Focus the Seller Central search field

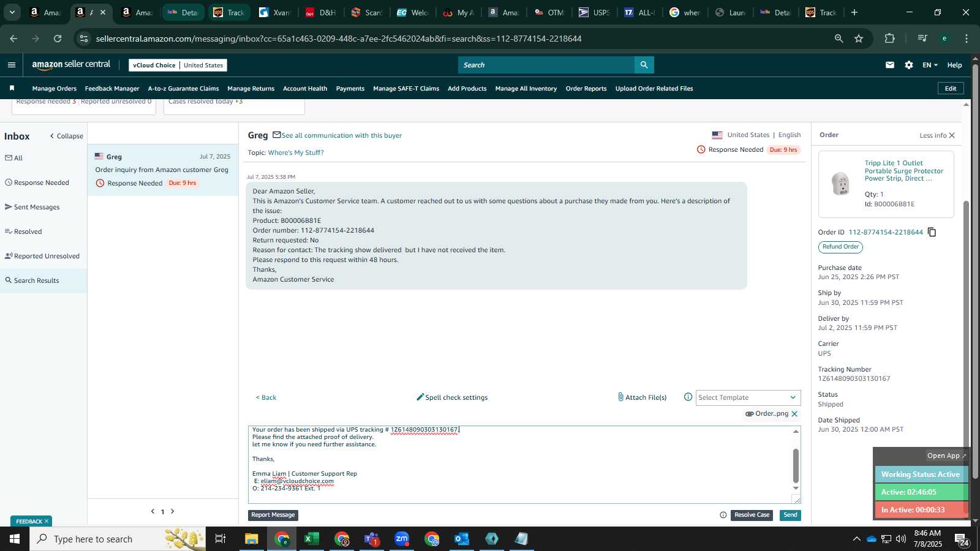click(x=546, y=65)
